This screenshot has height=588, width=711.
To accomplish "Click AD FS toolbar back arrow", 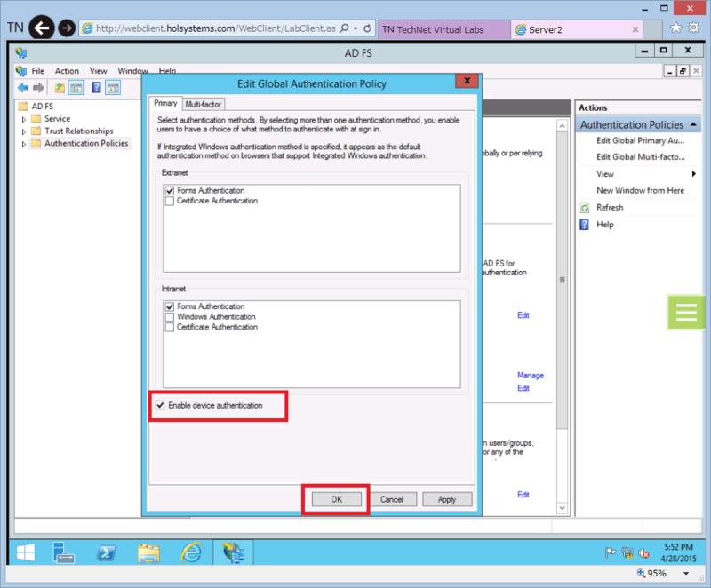I will pos(23,88).
